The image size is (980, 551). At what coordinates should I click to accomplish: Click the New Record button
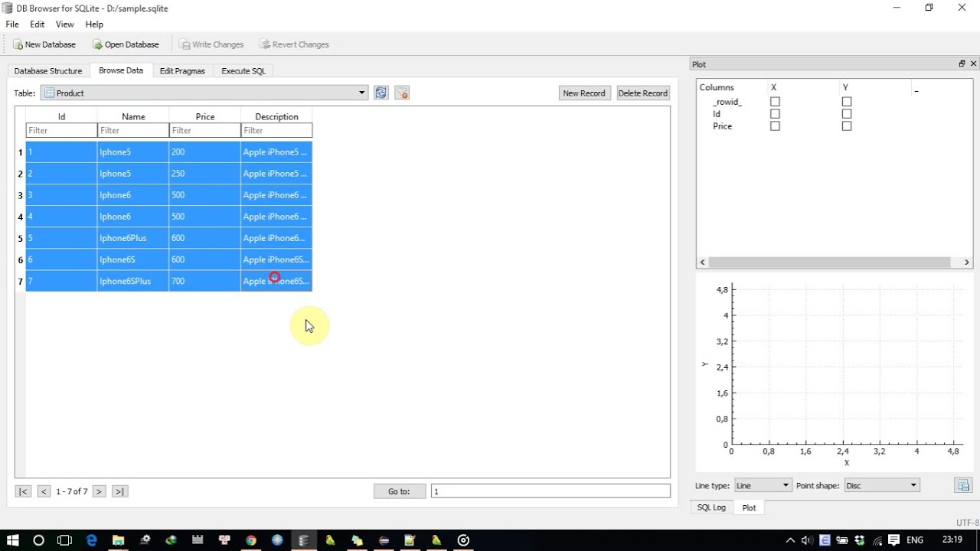(584, 93)
